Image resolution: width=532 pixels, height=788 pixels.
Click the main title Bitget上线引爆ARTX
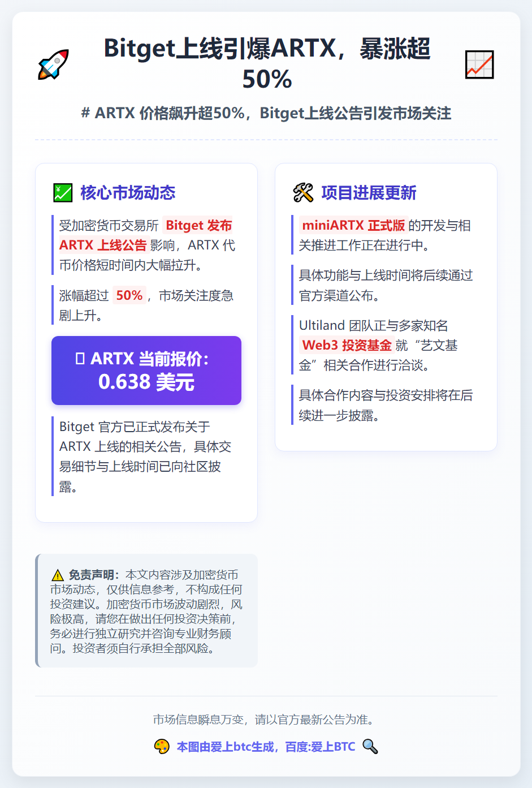point(267,63)
